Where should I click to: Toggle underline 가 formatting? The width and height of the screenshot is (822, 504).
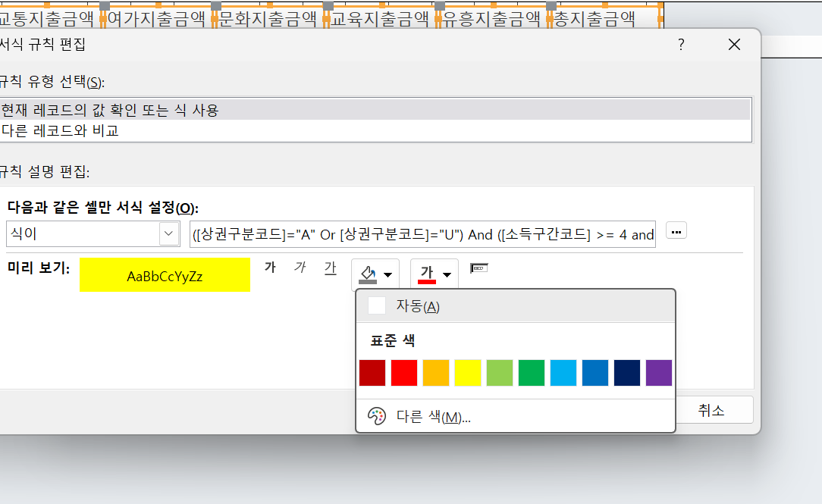(330, 268)
